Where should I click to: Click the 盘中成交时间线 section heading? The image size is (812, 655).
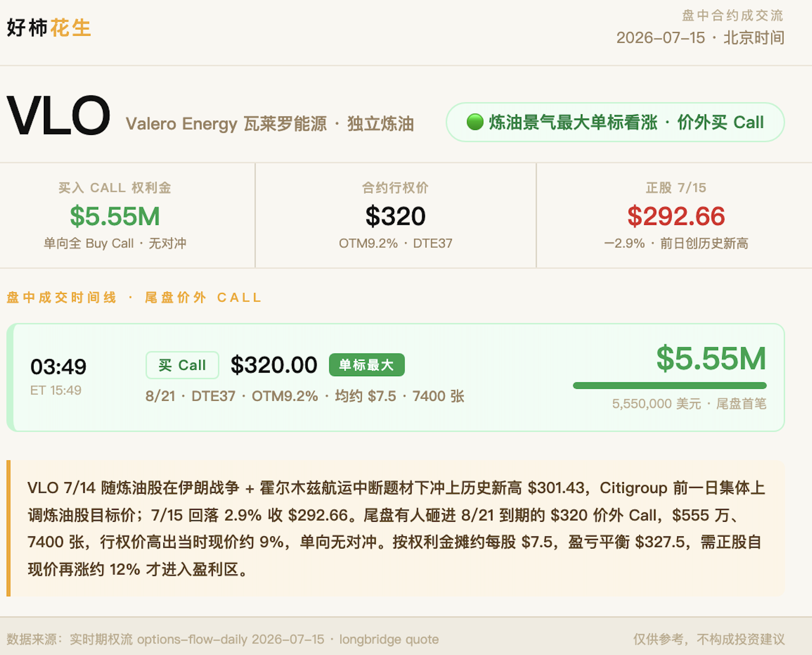[134, 298]
